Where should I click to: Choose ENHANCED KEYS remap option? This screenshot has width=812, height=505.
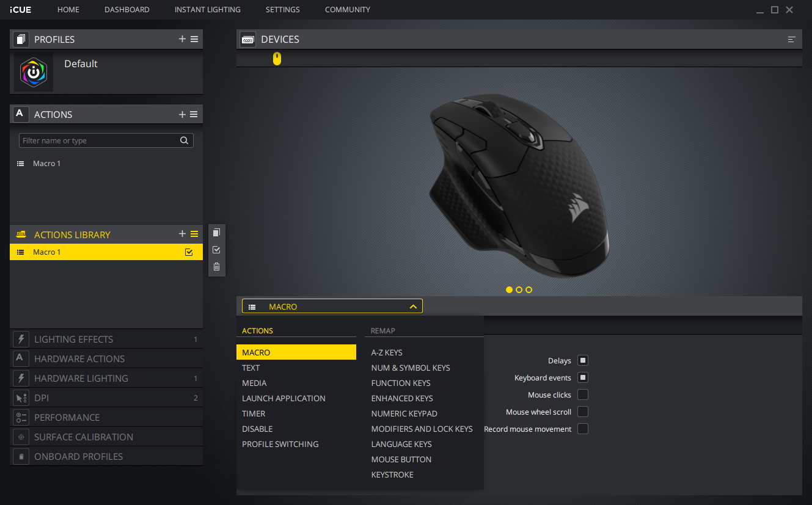coord(402,398)
